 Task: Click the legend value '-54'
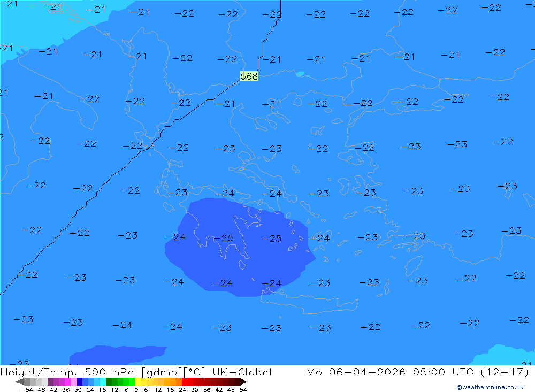27,390
